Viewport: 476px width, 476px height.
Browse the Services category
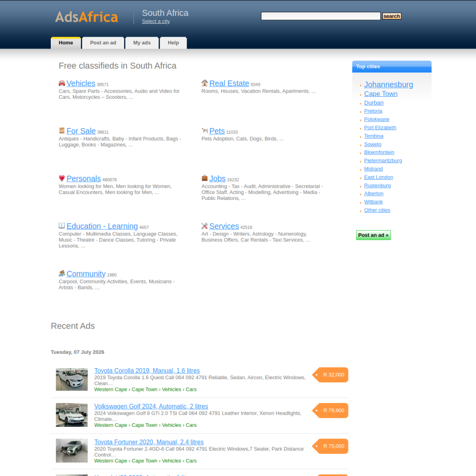coord(224,226)
